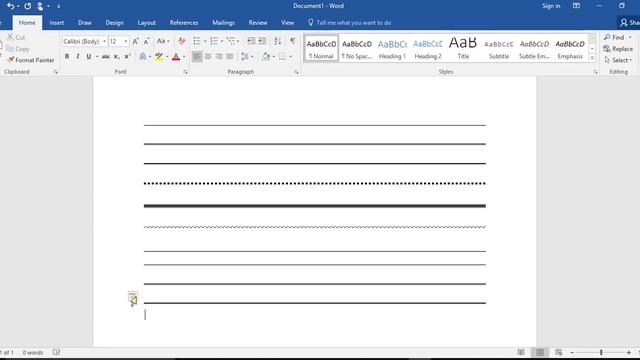Click the Borders icon

(282, 56)
